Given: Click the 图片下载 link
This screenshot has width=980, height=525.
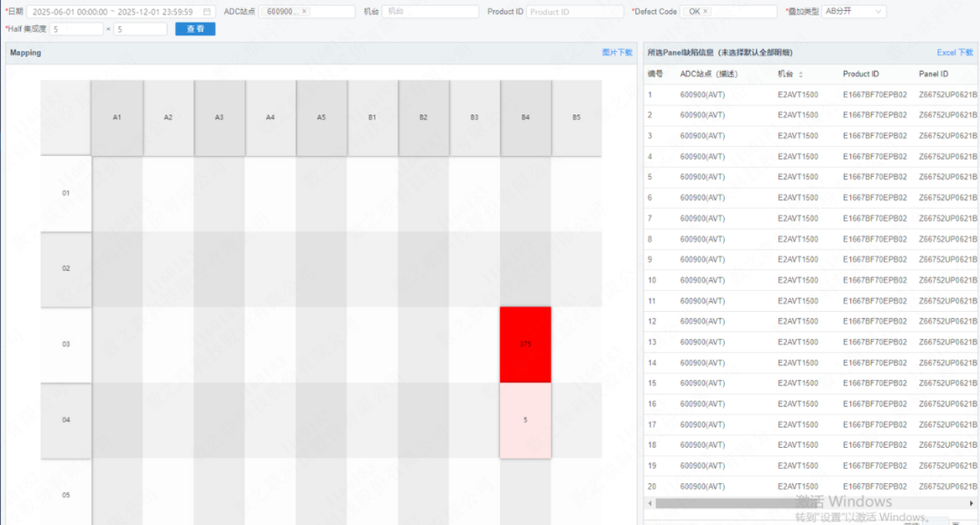Looking at the screenshot, I should pos(617,53).
